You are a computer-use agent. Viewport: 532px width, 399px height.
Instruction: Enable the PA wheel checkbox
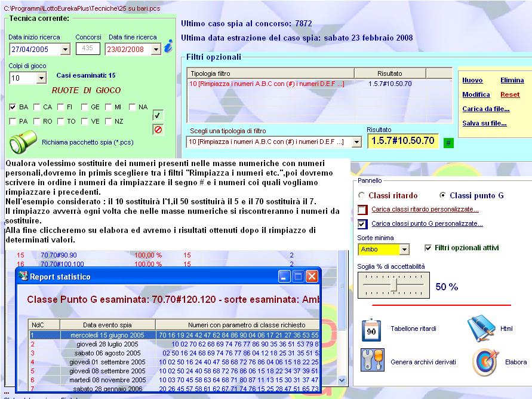[13, 121]
